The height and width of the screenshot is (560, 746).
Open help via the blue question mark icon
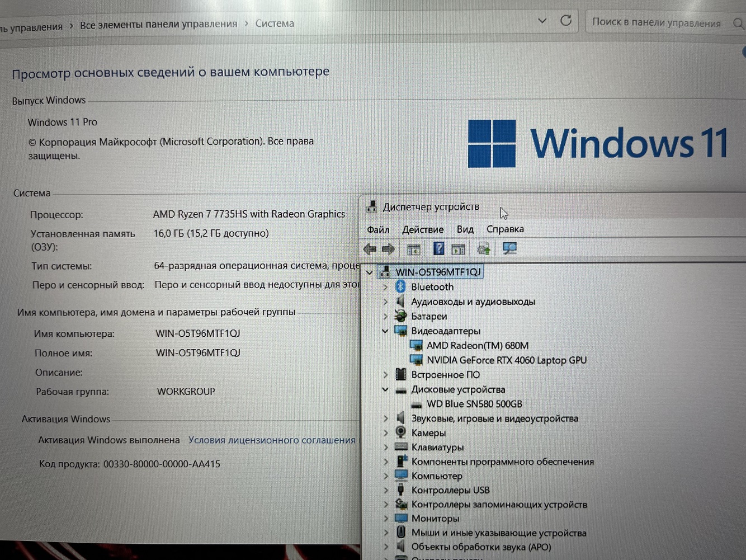[x=439, y=248]
